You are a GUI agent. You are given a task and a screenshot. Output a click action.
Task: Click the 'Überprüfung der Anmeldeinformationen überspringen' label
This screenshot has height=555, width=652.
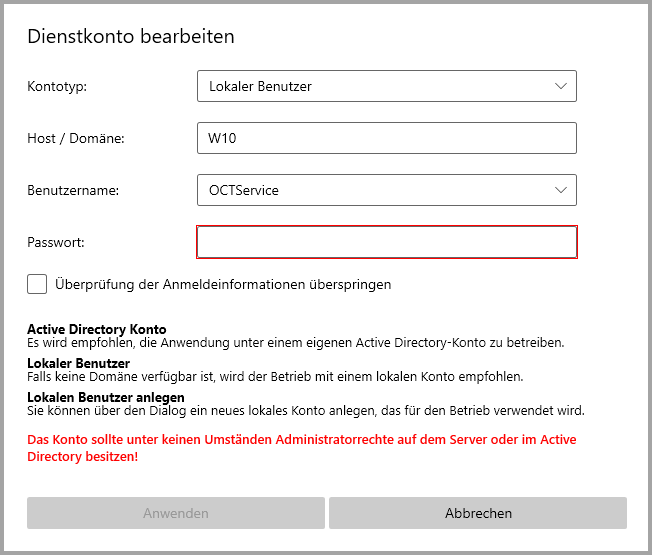click(223, 284)
